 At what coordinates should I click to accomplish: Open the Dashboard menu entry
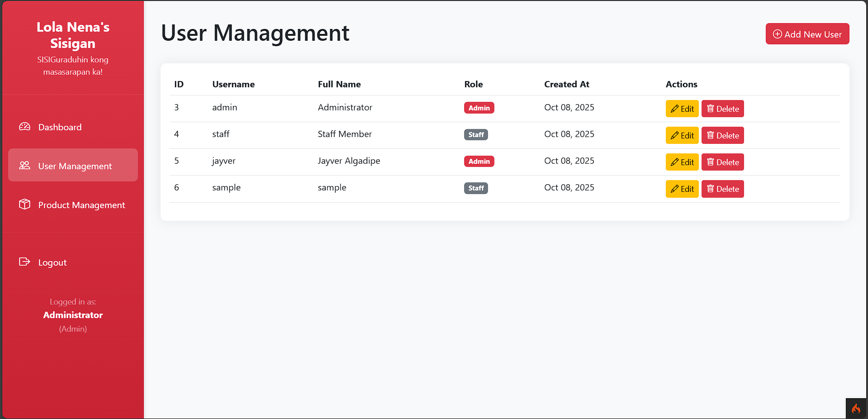point(60,127)
